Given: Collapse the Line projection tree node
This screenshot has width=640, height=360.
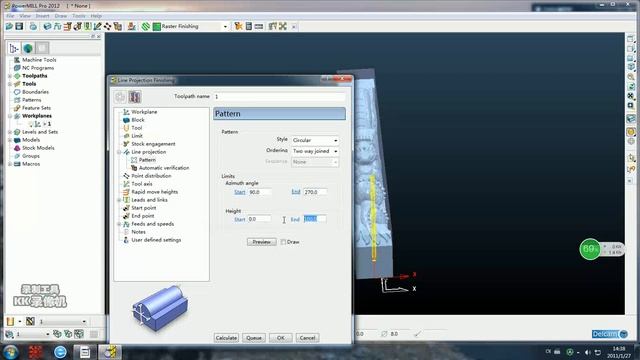Looking at the screenshot, I should pos(119,152).
